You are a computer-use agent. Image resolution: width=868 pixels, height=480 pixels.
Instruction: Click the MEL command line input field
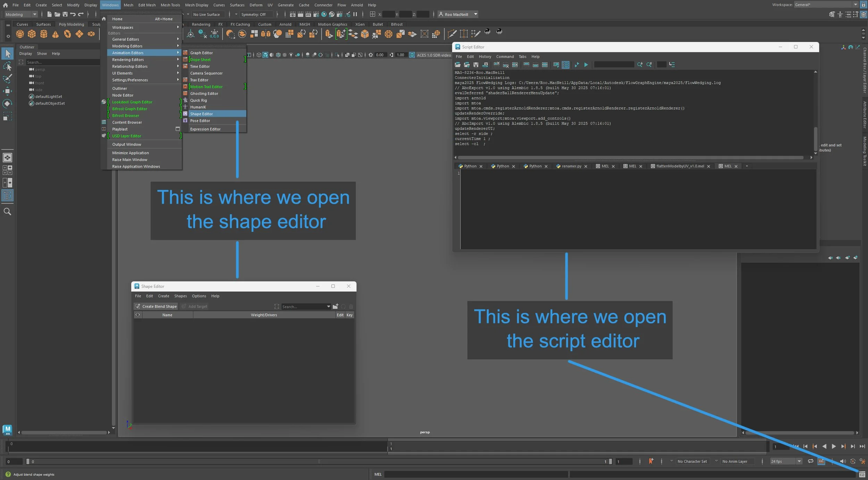point(476,474)
